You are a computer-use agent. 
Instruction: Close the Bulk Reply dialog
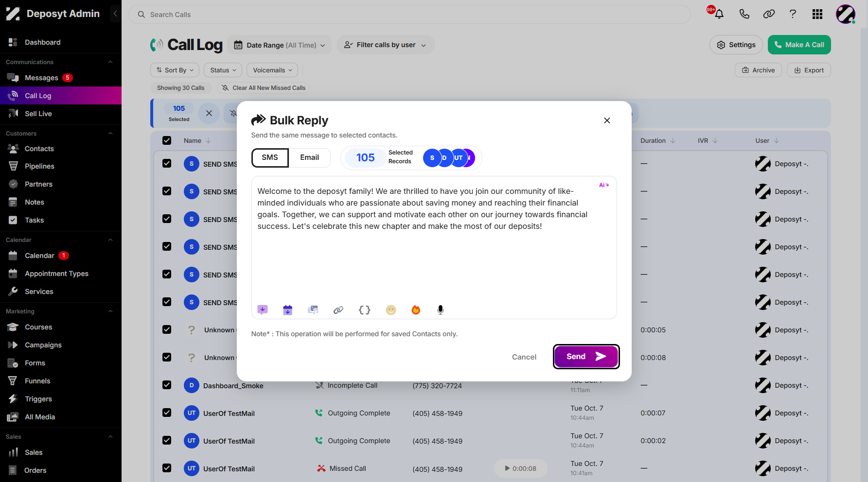[607, 120]
